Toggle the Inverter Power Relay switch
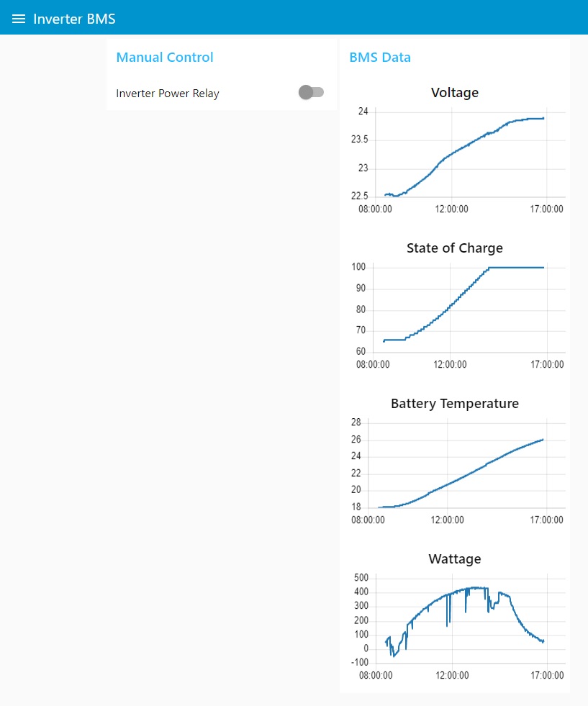The width and height of the screenshot is (588, 706). [311, 92]
